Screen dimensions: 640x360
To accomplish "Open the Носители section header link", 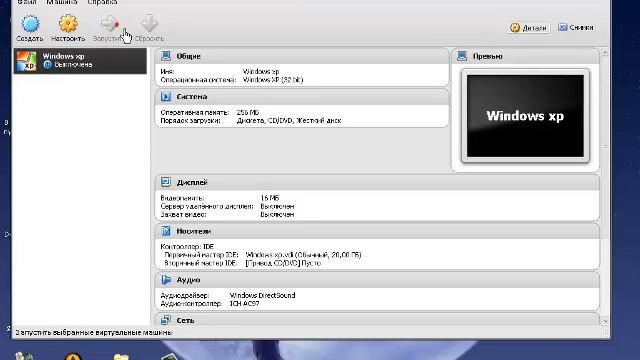I will click(x=193, y=231).
